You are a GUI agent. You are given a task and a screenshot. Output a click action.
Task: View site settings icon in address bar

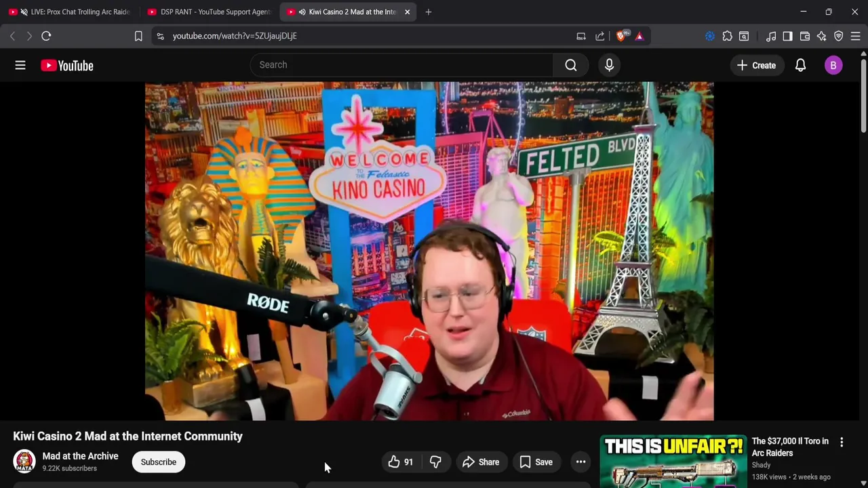pos(160,36)
